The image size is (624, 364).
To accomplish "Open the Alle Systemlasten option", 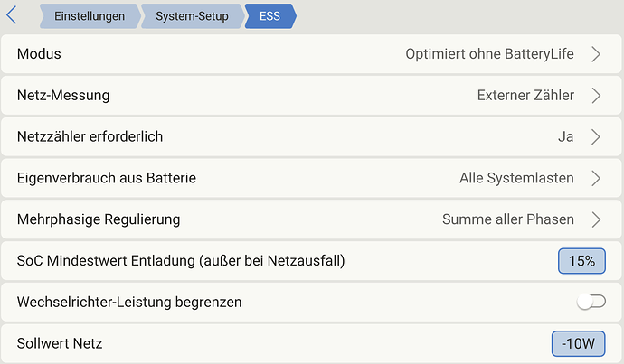I will tap(516, 178).
